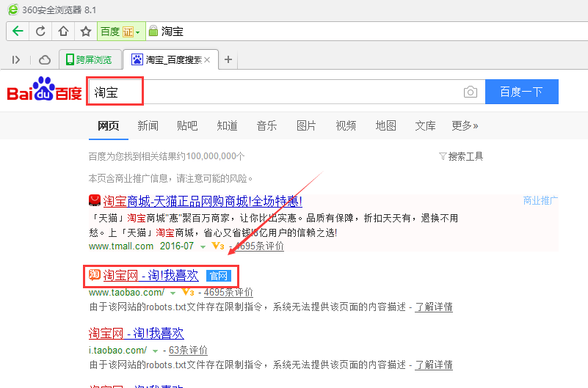The height and width of the screenshot is (388, 588).
Task: Expand the dropdown arrow after www.tmall.com 2016-07
Action: tap(203, 246)
